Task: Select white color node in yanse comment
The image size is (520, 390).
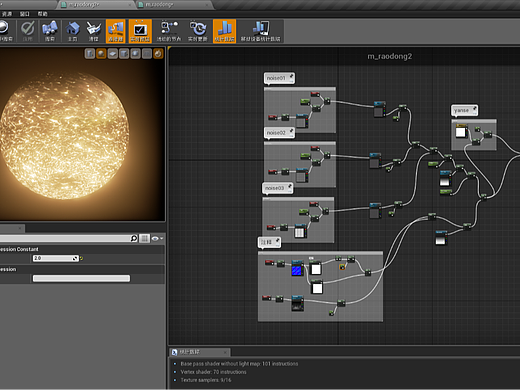Action: point(461,132)
